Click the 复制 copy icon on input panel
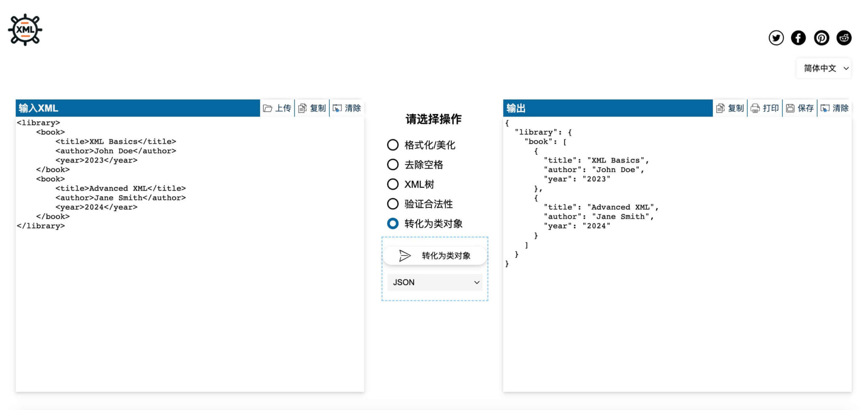 [312, 108]
